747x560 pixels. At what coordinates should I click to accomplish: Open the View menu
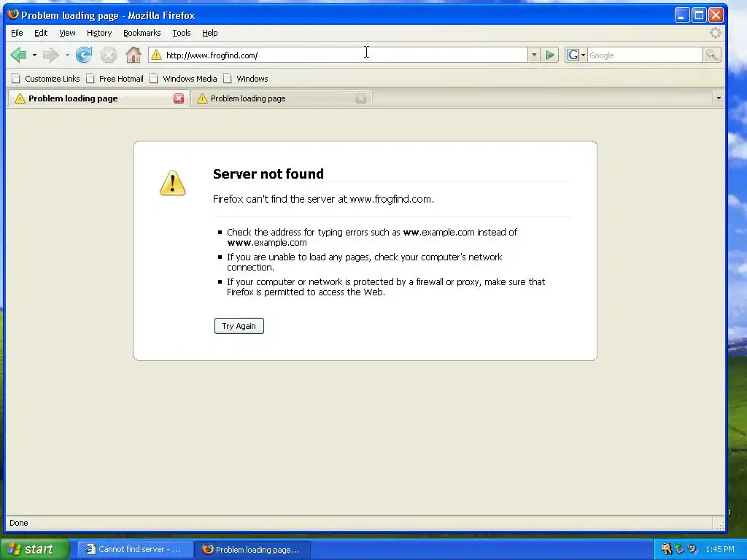[67, 33]
